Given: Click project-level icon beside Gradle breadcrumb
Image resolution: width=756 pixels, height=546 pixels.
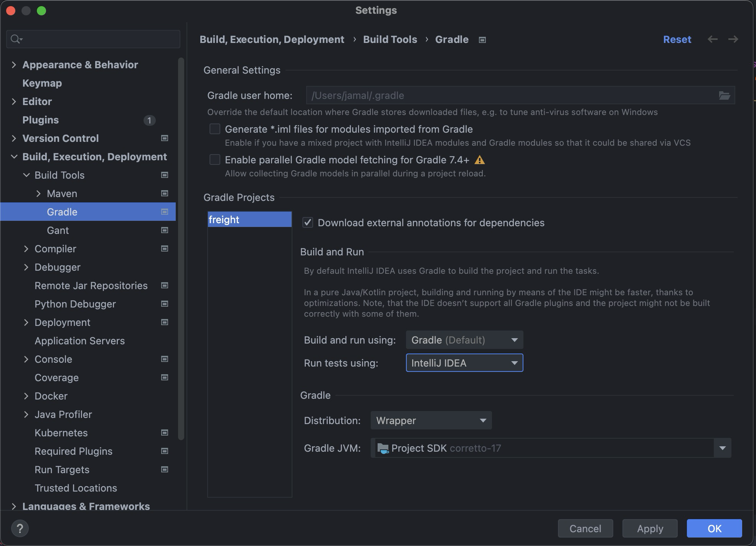Looking at the screenshot, I should click(x=482, y=40).
